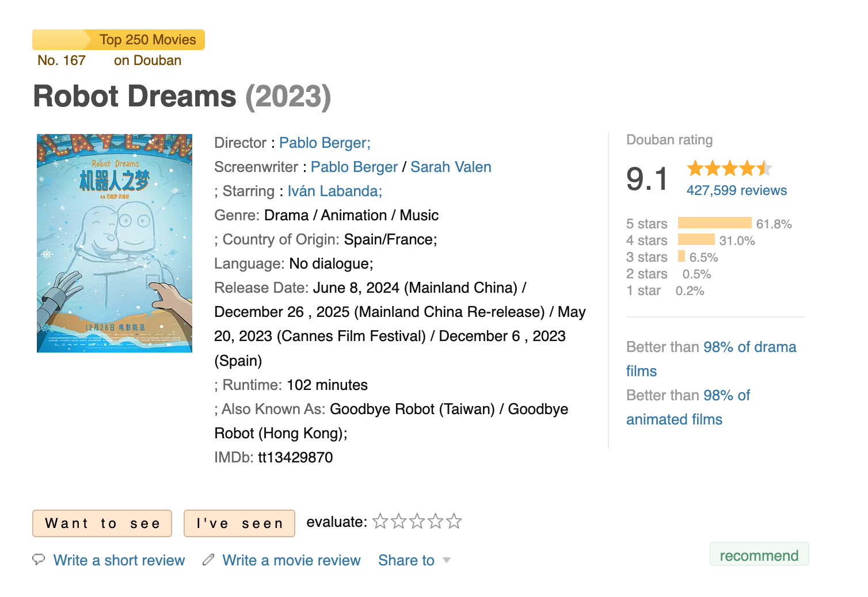868x597 pixels.
Task: Rate the movie two stars
Action: (399, 522)
